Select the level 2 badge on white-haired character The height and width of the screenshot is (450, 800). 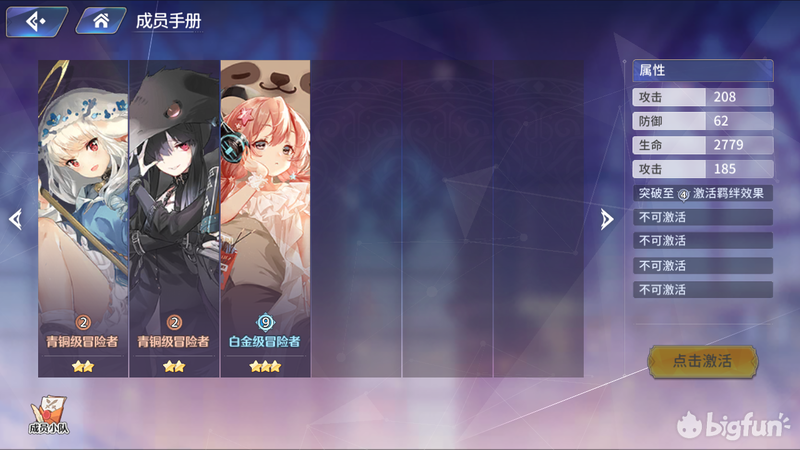click(x=83, y=322)
